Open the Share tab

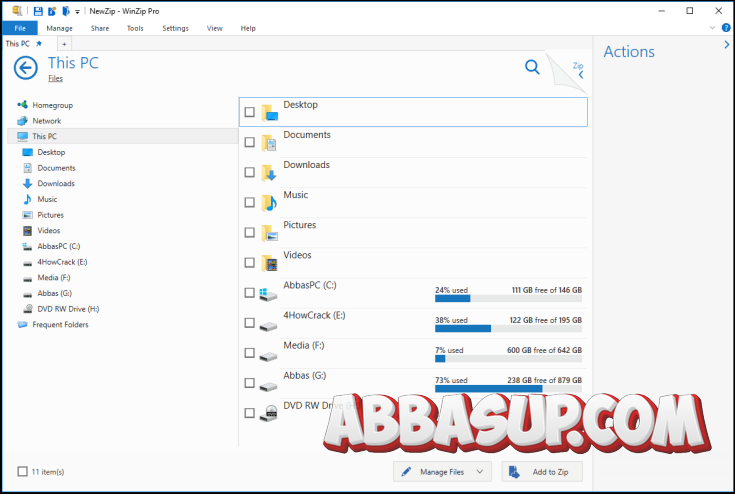coord(100,28)
